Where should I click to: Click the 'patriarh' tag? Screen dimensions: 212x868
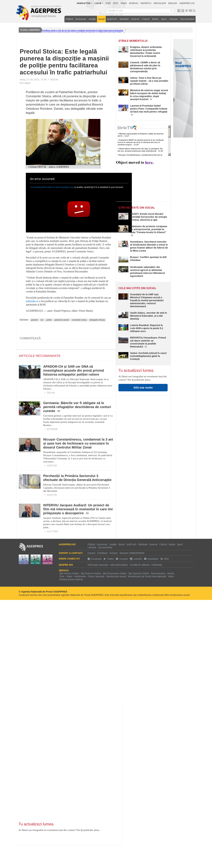click(34, 320)
